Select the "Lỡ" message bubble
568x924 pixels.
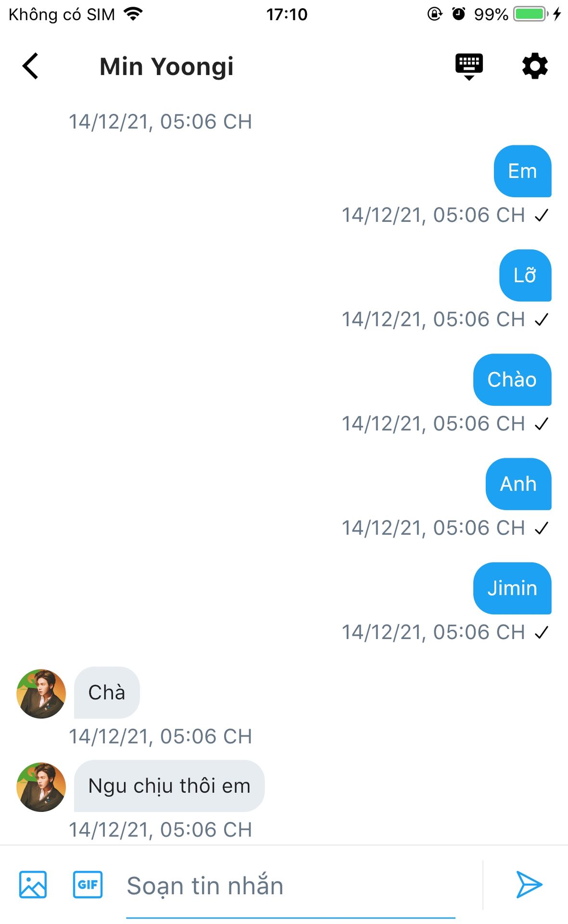pos(525,275)
